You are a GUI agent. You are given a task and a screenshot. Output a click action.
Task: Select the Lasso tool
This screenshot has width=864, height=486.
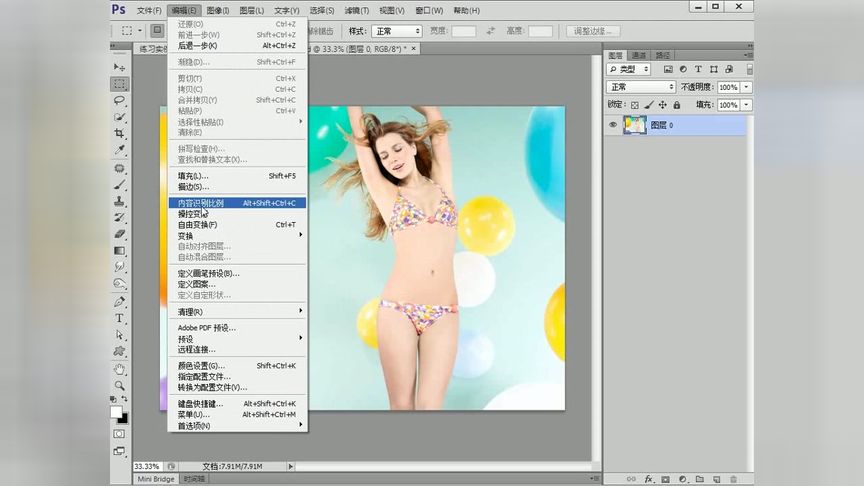pyautogui.click(x=120, y=100)
